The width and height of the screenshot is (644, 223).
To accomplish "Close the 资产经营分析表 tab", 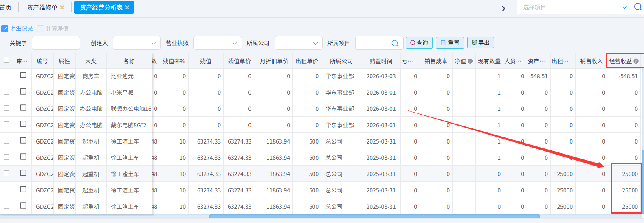I will tap(127, 7).
